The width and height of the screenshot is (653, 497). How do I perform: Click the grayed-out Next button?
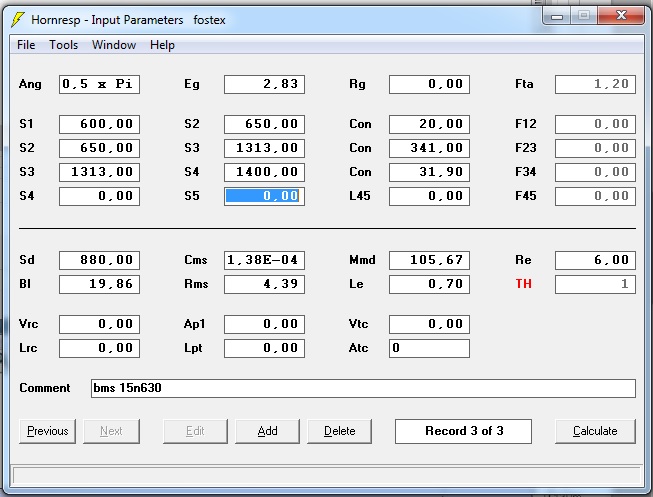pyautogui.click(x=111, y=431)
